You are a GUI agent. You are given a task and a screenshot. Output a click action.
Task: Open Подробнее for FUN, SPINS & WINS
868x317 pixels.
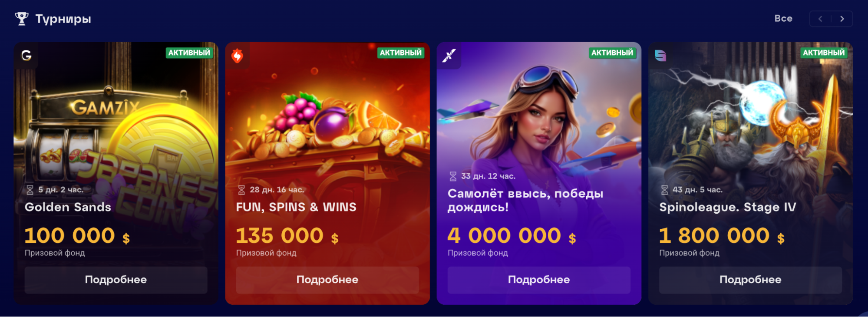click(327, 280)
